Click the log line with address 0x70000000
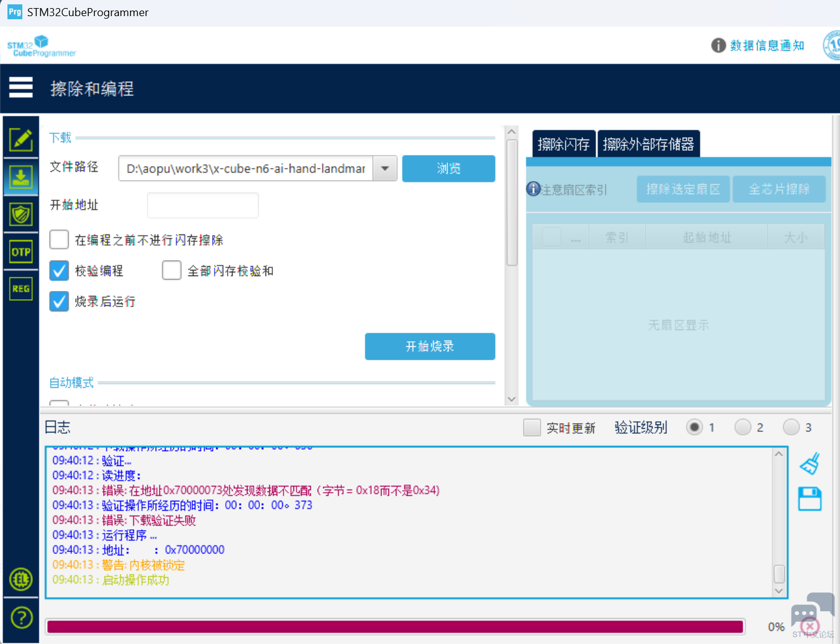The width and height of the screenshot is (840, 644). coord(138,550)
